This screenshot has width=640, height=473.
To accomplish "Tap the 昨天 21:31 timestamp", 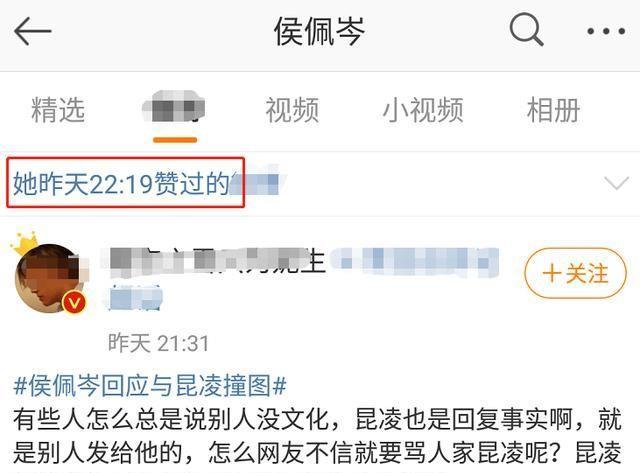I will [158, 343].
